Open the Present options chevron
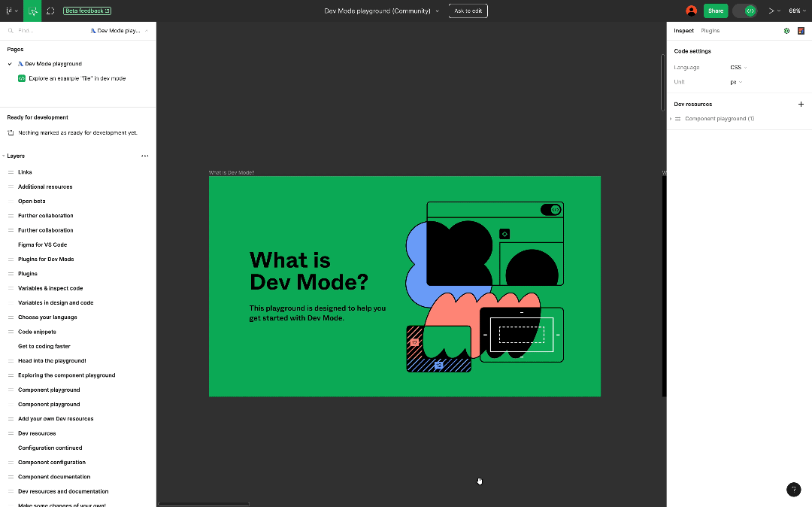The height and width of the screenshot is (507, 812). (x=779, y=11)
